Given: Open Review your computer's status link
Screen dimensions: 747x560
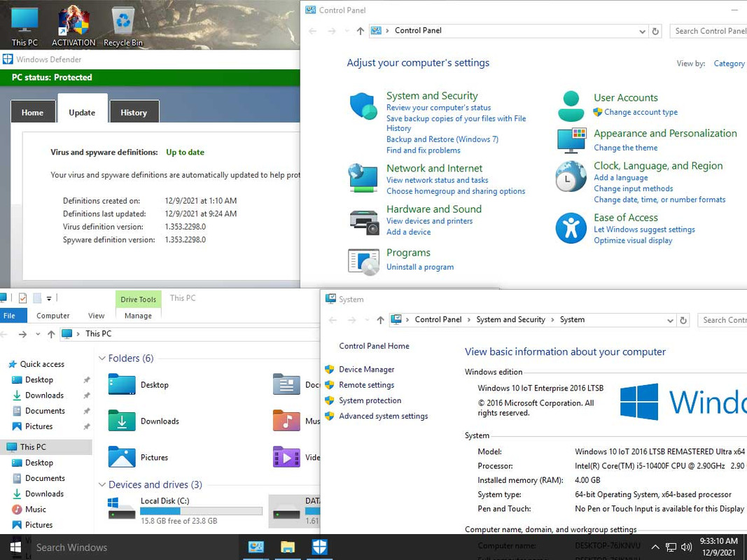Looking at the screenshot, I should point(438,108).
